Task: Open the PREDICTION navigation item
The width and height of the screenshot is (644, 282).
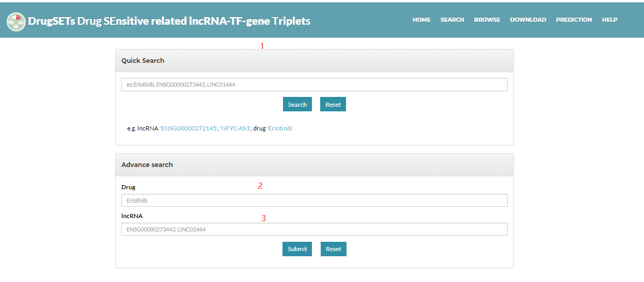Action: click(x=574, y=20)
